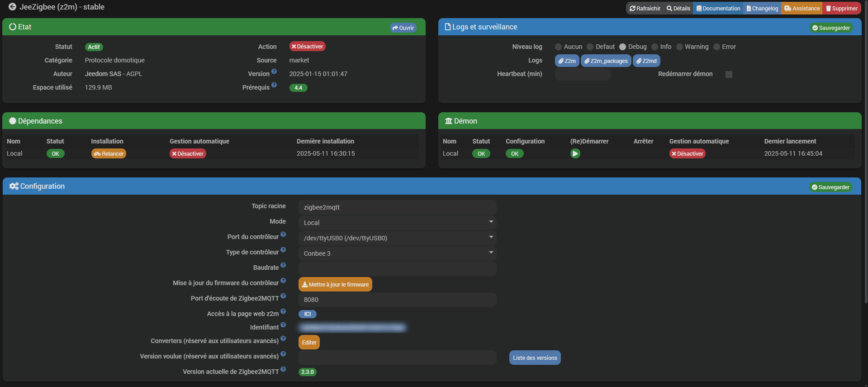Click the help icon beside Version in Etat

point(274,72)
